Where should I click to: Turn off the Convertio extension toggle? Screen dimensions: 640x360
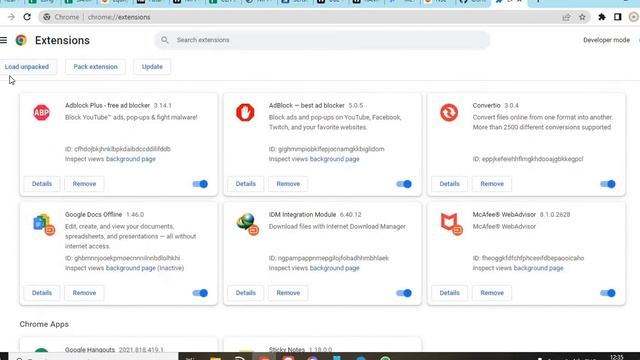[607, 184]
